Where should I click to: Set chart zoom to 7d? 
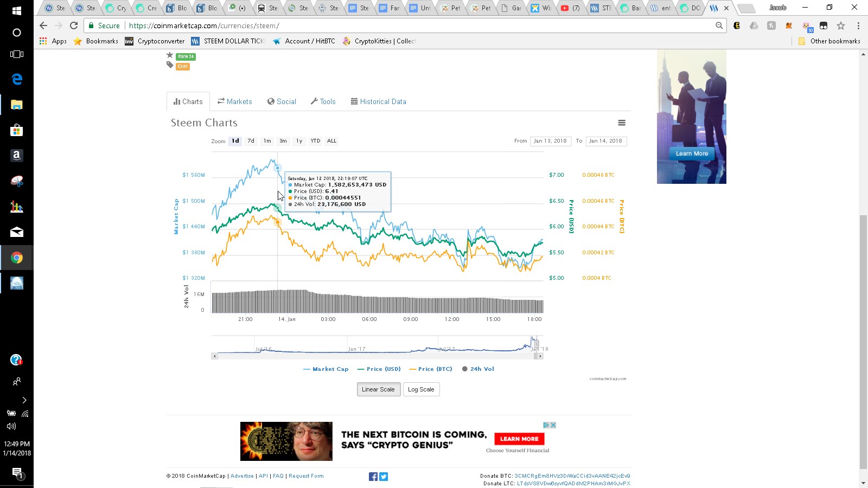(x=251, y=141)
